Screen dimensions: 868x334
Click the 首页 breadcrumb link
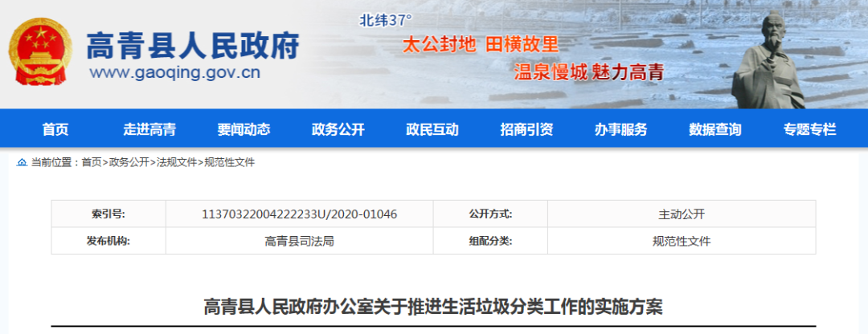92,162
